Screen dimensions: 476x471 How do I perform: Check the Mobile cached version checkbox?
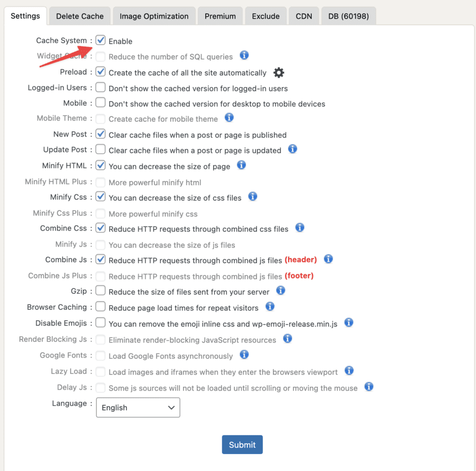pos(101,103)
